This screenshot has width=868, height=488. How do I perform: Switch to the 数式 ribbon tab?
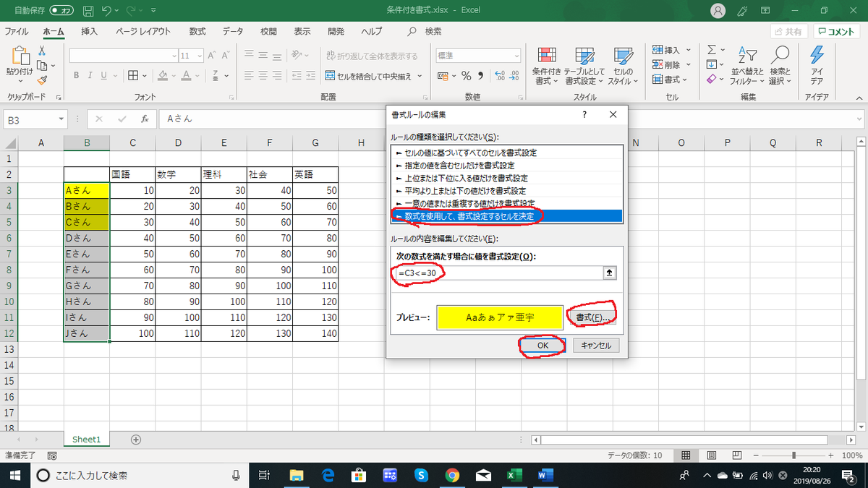(197, 31)
